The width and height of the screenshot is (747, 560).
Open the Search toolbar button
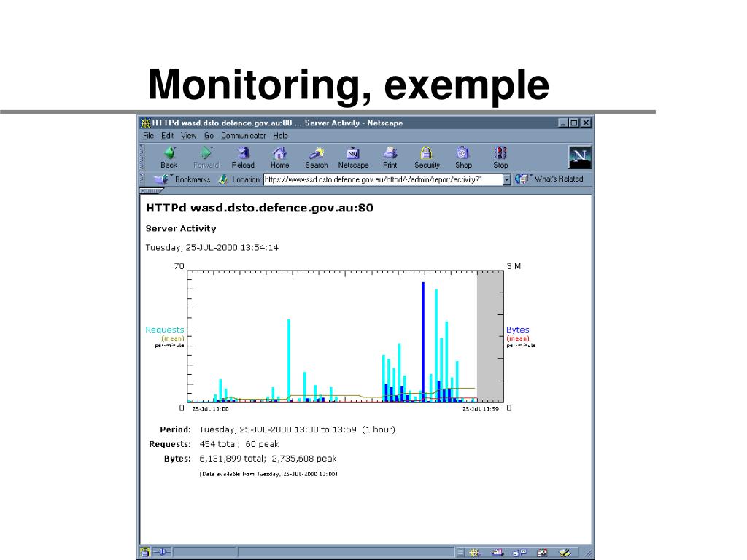pos(317,157)
